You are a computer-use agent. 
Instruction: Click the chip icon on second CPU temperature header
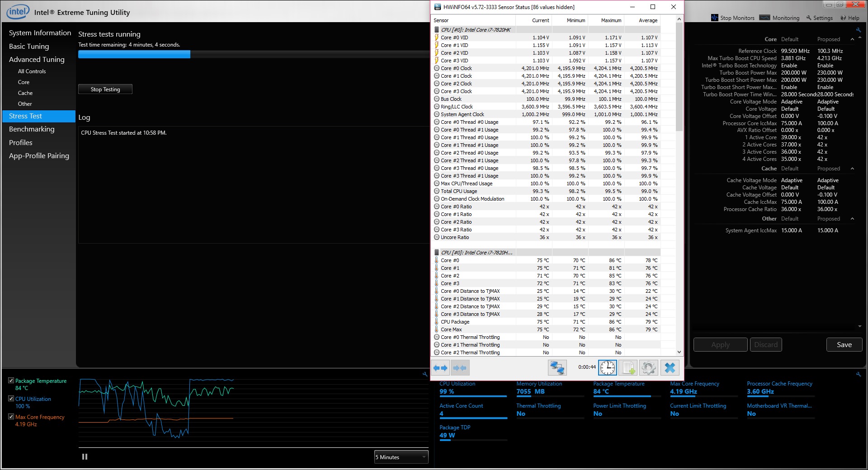coord(437,253)
